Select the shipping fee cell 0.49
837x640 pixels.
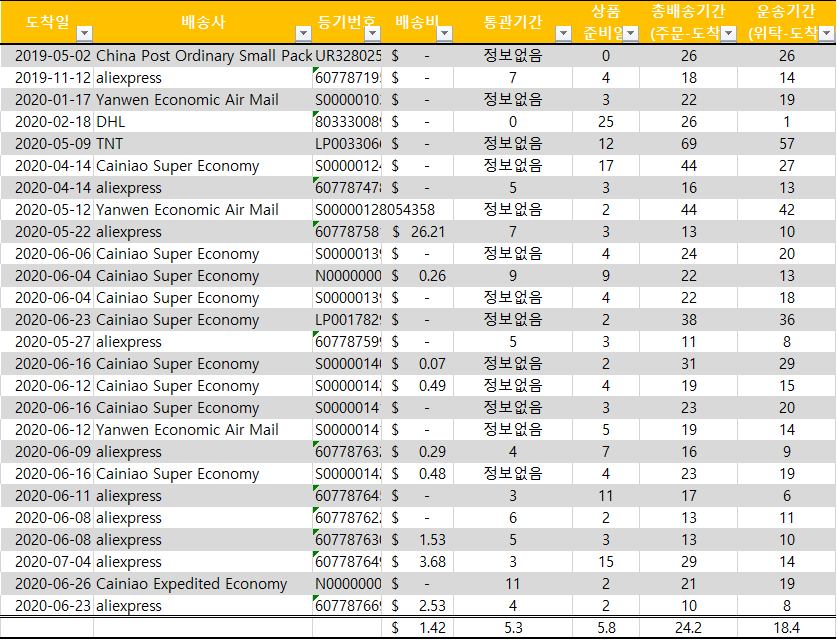[x=418, y=386]
